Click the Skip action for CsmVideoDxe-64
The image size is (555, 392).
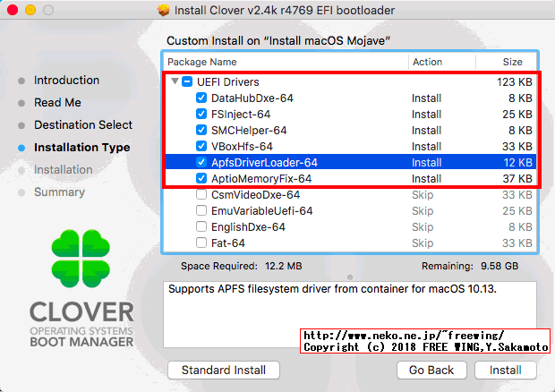pos(423,195)
